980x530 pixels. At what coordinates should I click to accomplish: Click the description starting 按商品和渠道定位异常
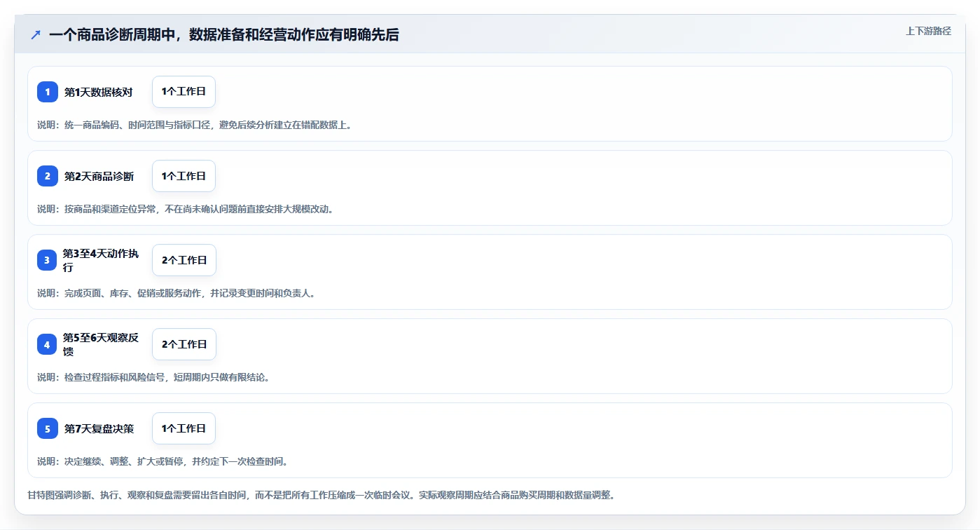186,209
